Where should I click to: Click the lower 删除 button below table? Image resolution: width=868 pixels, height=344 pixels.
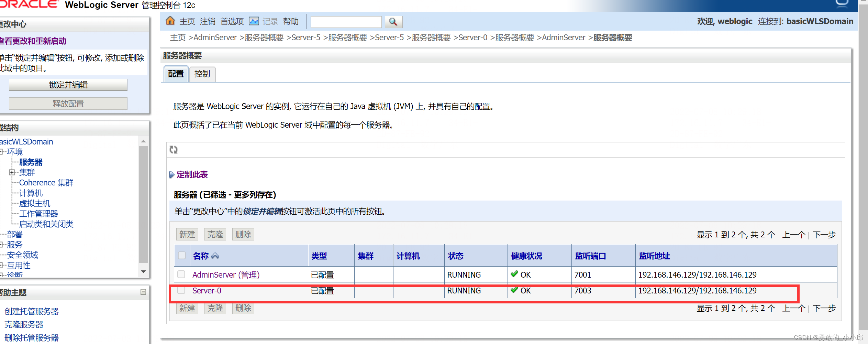(x=243, y=308)
